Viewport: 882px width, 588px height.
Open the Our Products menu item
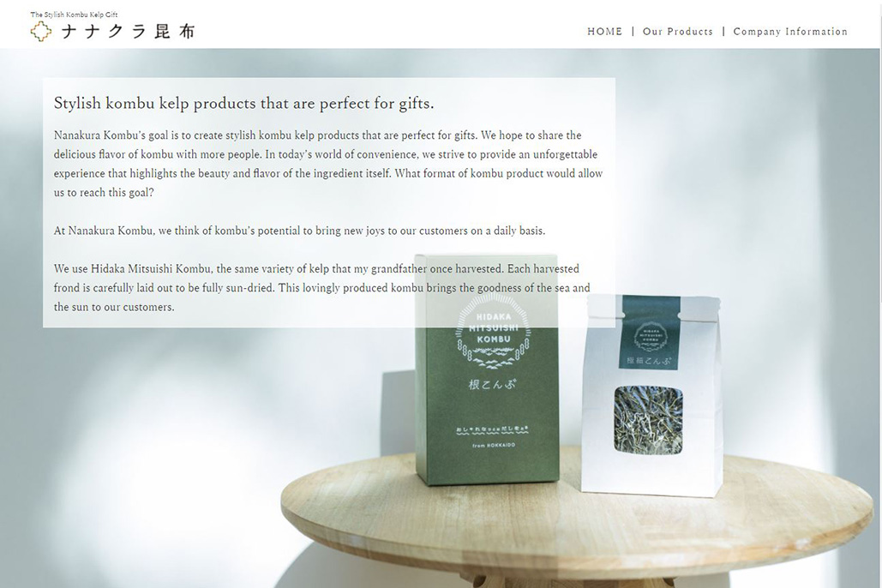tap(678, 32)
